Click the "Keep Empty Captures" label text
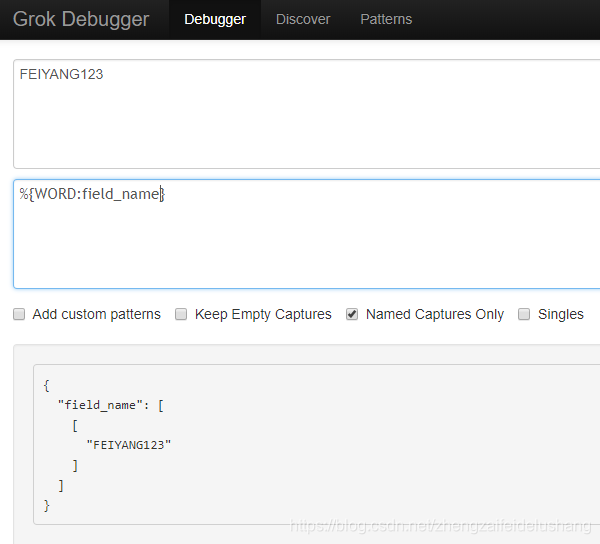 (263, 314)
